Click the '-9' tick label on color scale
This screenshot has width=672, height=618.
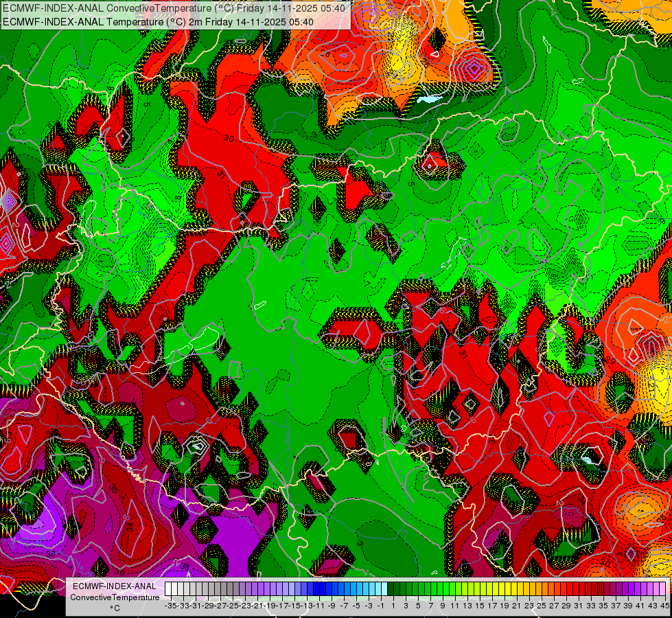332,606
